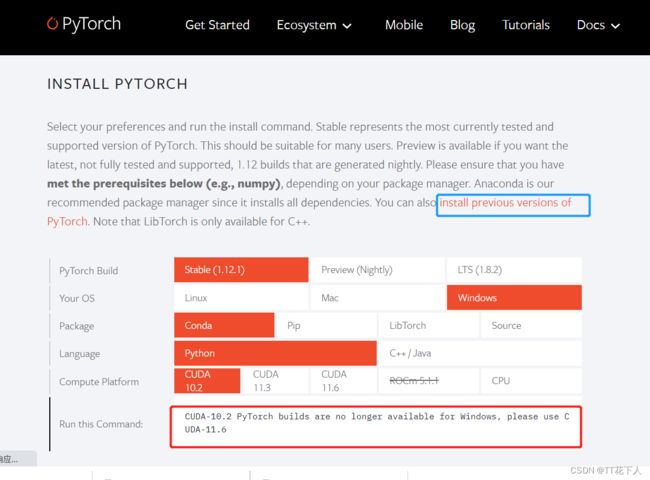Viewport: 650px width, 480px height.
Task: Select the CPU compute platform
Action: click(531, 381)
